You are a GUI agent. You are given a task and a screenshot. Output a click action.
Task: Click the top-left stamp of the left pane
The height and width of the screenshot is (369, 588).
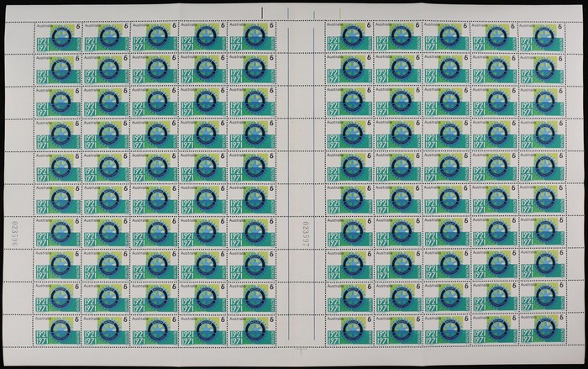[56, 39]
